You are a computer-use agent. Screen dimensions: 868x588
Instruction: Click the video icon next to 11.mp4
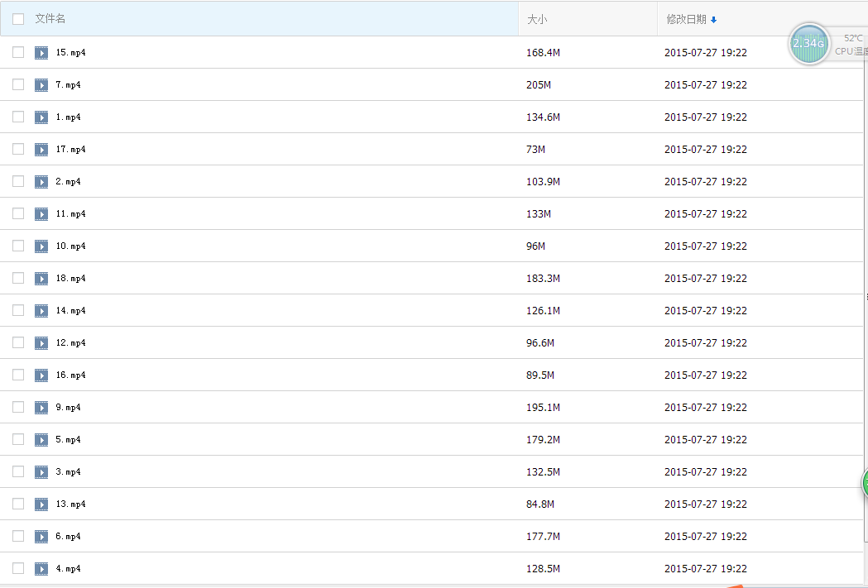41,214
